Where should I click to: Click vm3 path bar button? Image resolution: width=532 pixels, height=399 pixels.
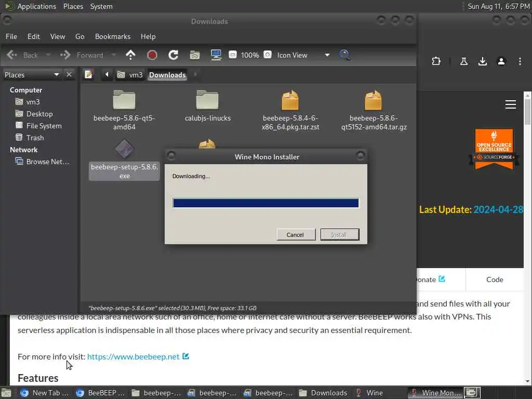tap(130, 75)
